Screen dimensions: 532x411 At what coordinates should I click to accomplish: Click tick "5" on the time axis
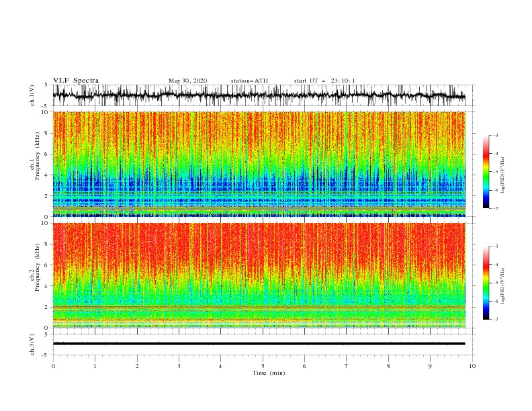pyautogui.click(x=263, y=366)
